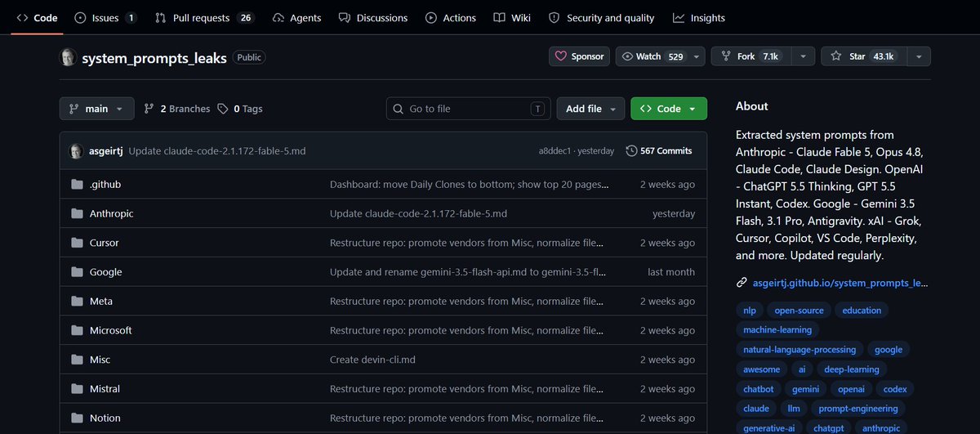Screen dimensions: 980x434
Task: Select the prompt-engineering topic tag
Action: pyautogui.click(x=858, y=409)
